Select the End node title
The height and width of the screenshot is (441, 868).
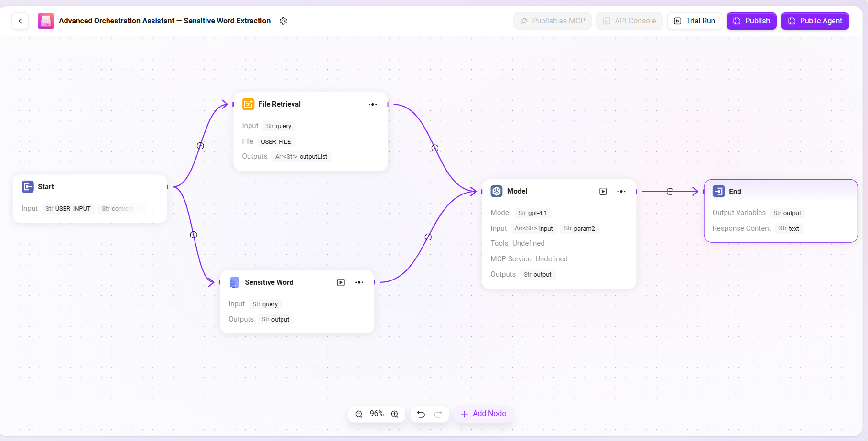(x=735, y=192)
